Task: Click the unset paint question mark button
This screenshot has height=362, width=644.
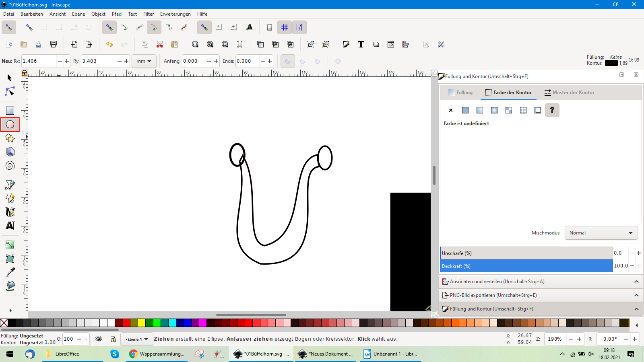Action: point(552,110)
